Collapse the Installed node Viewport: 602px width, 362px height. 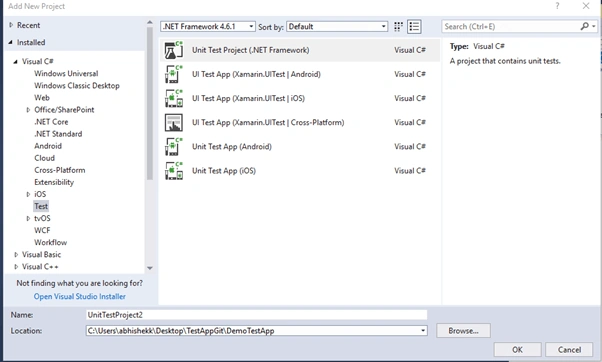(11, 42)
